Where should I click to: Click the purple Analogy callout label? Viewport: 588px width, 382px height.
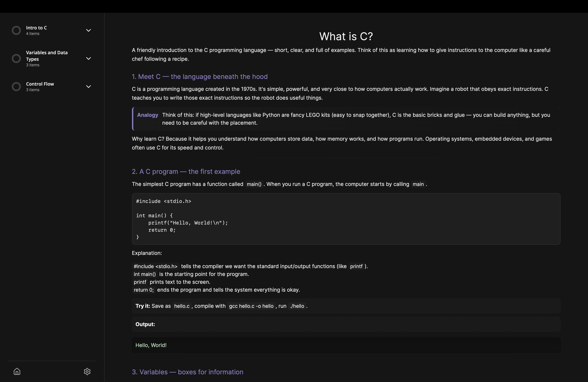(x=147, y=115)
